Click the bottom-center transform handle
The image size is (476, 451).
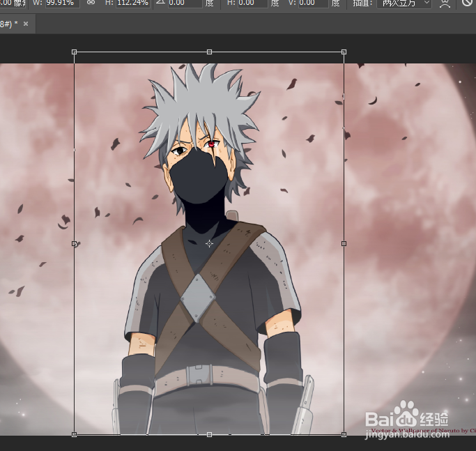pyautogui.click(x=209, y=434)
